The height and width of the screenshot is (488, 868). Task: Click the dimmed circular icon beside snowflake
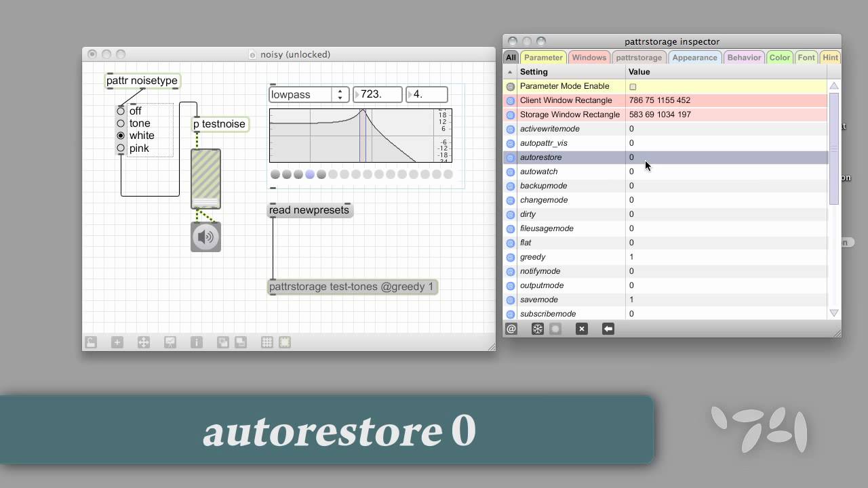555,329
